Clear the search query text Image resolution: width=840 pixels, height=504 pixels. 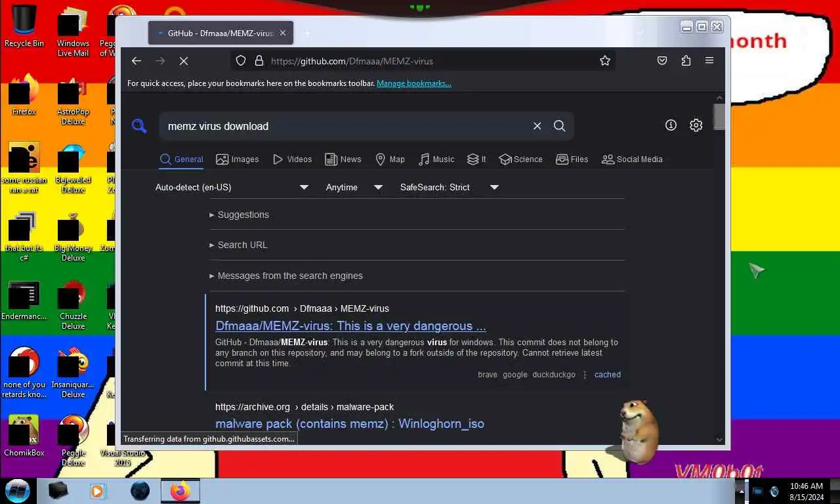537,126
